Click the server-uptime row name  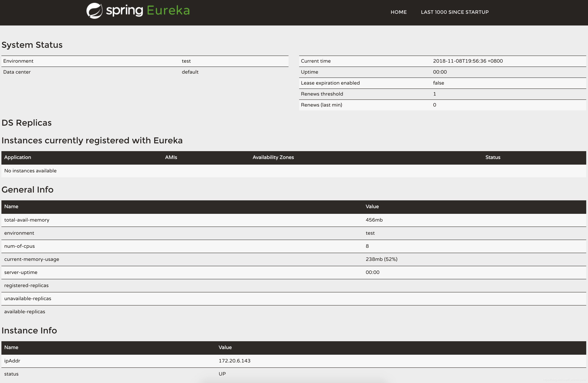[21, 272]
